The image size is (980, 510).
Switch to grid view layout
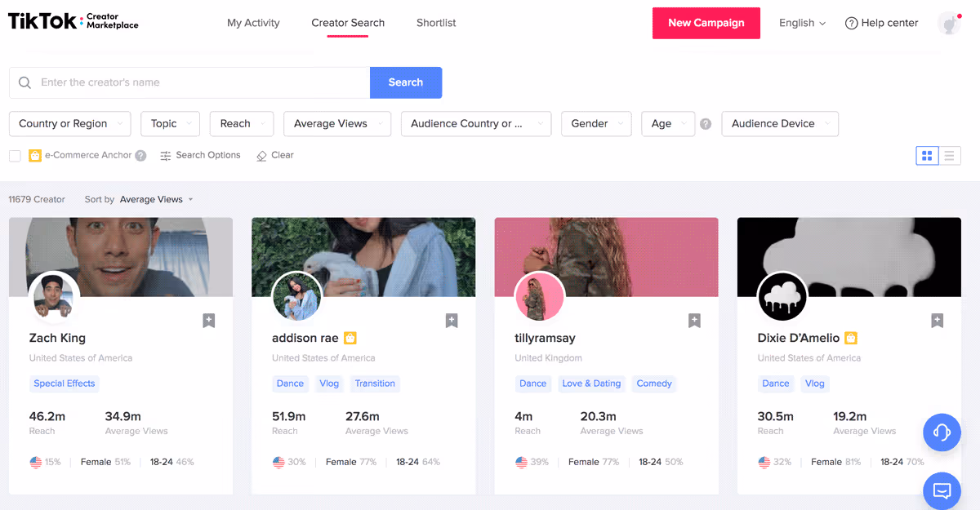click(x=927, y=155)
